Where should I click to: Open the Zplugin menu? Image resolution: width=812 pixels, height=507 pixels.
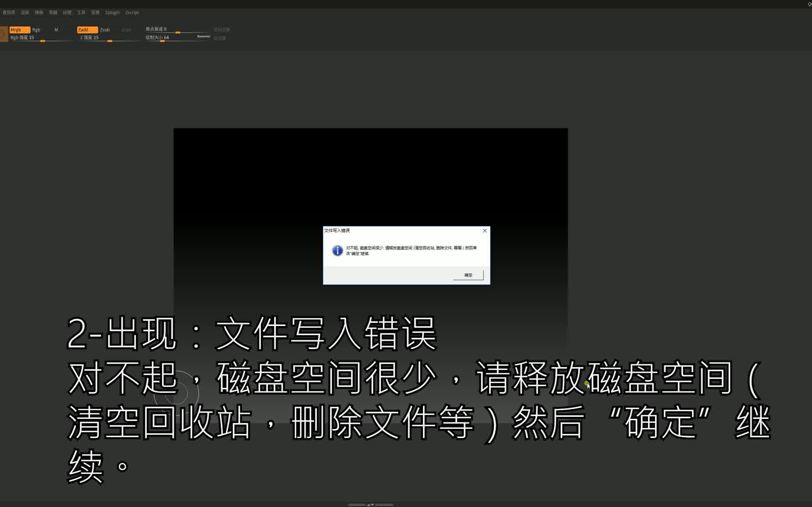pyautogui.click(x=112, y=12)
